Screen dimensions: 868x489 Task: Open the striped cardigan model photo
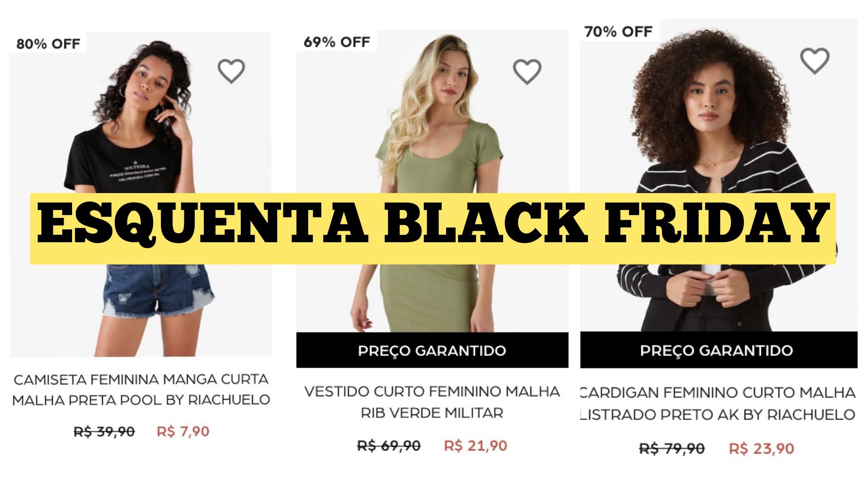click(719, 175)
